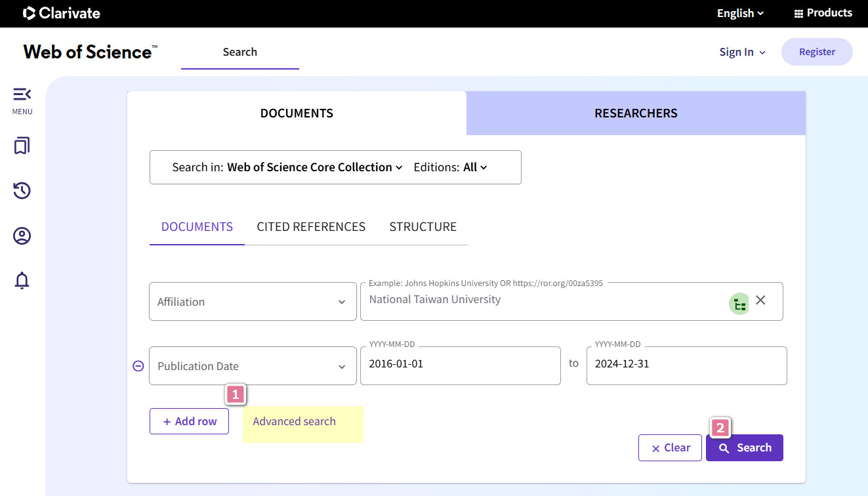Open the Publication Date field dropdown
Screen dimensions: 868x496
[x=253, y=366]
